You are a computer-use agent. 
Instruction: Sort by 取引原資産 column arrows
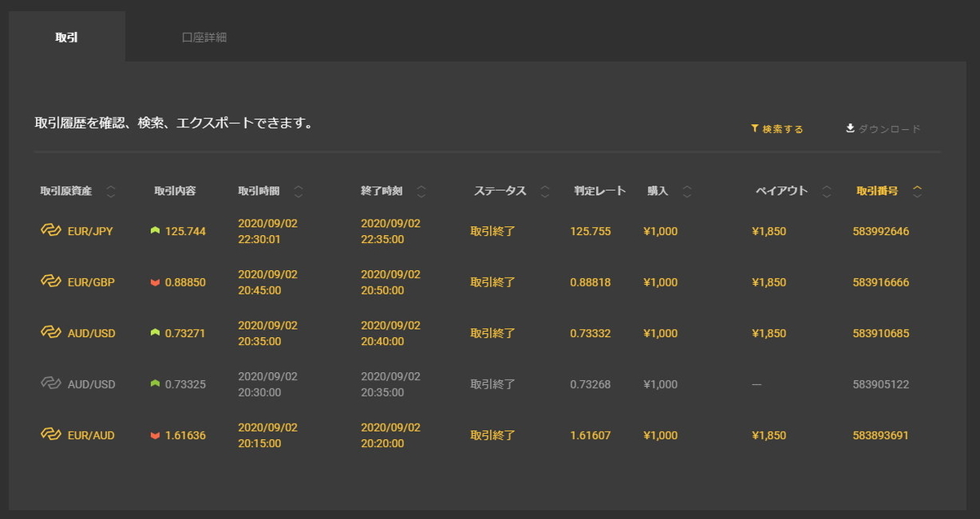point(111,192)
